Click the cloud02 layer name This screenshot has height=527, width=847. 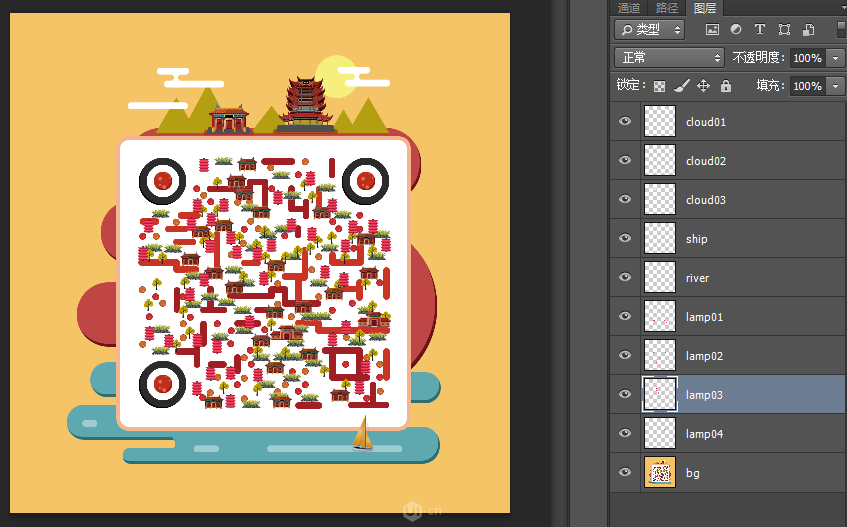pos(705,161)
